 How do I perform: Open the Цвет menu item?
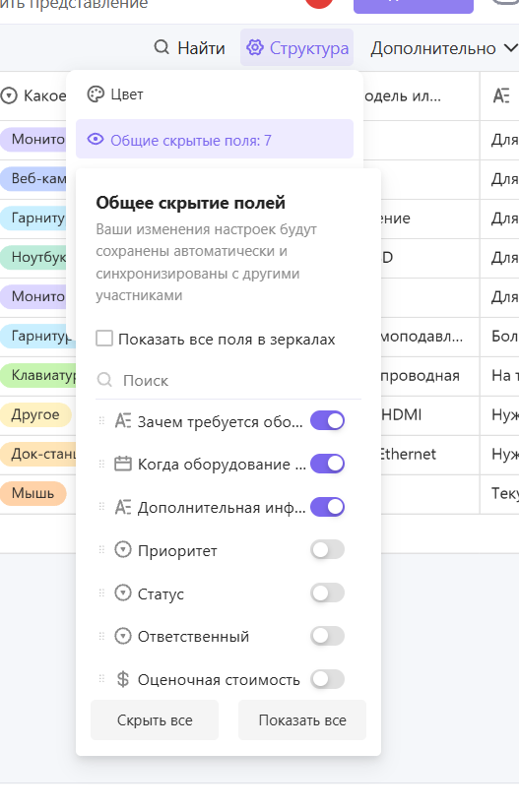(215, 94)
